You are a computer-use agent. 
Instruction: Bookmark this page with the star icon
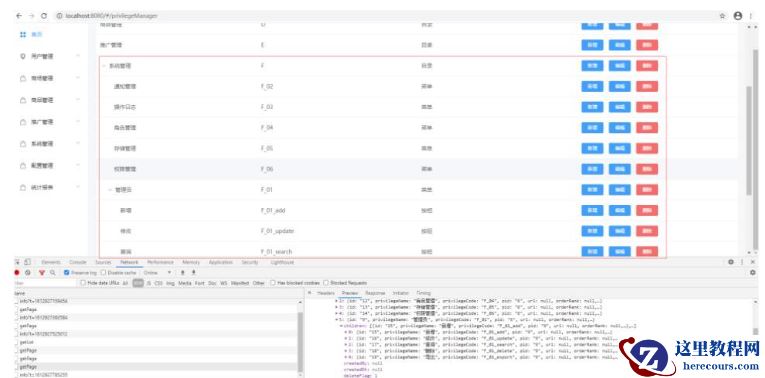[x=723, y=16]
